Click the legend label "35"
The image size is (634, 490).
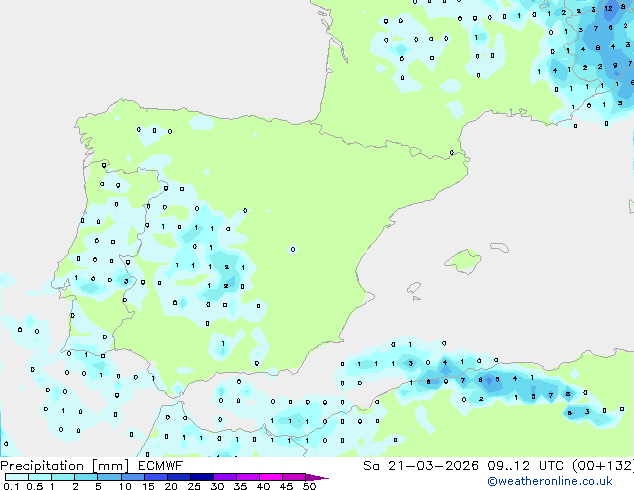(x=240, y=486)
